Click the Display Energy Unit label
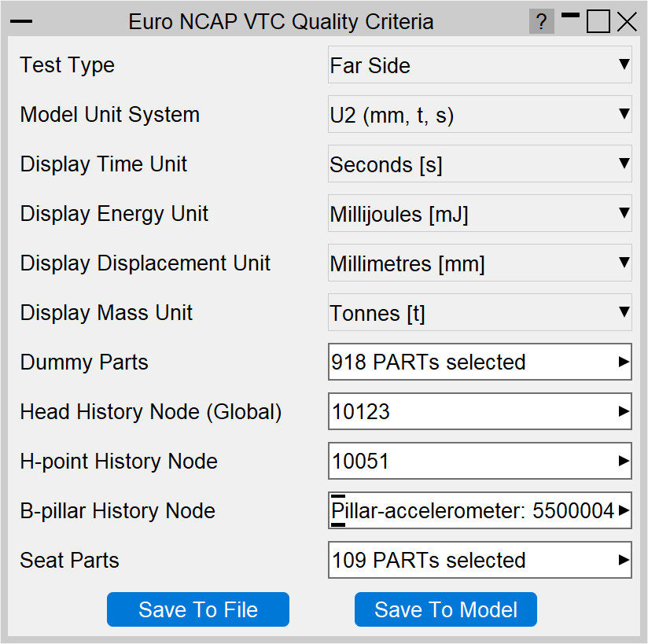648x644 pixels. [114, 214]
